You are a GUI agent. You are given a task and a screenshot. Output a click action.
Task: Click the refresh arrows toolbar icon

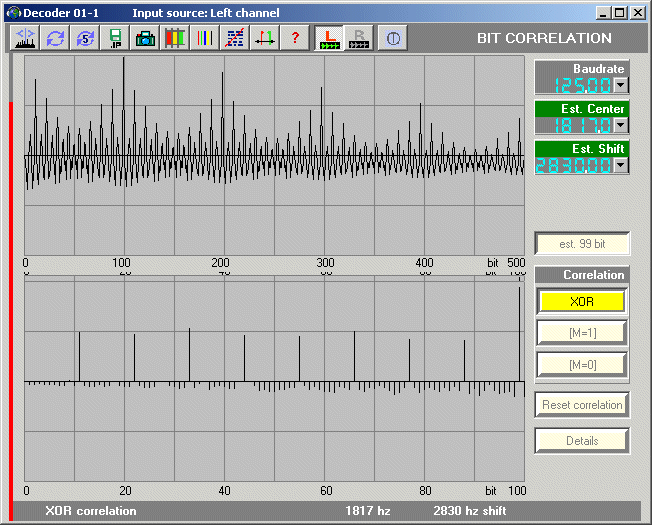pos(56,38)
